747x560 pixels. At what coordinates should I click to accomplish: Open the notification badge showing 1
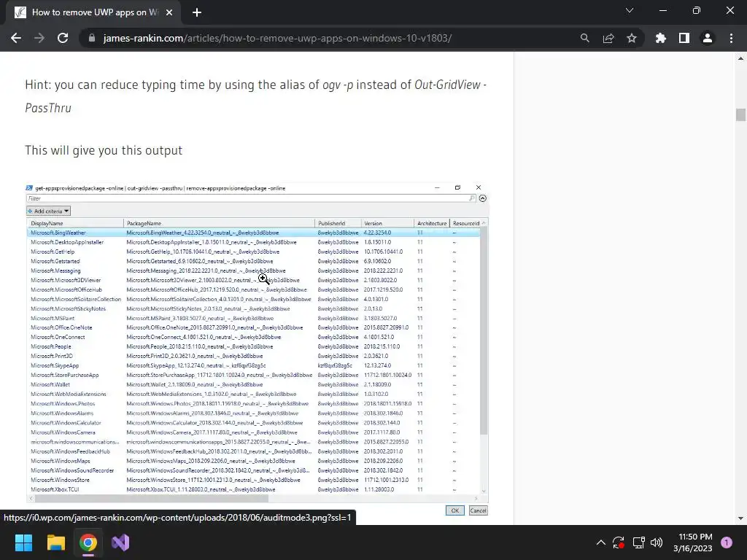[727, 542]
